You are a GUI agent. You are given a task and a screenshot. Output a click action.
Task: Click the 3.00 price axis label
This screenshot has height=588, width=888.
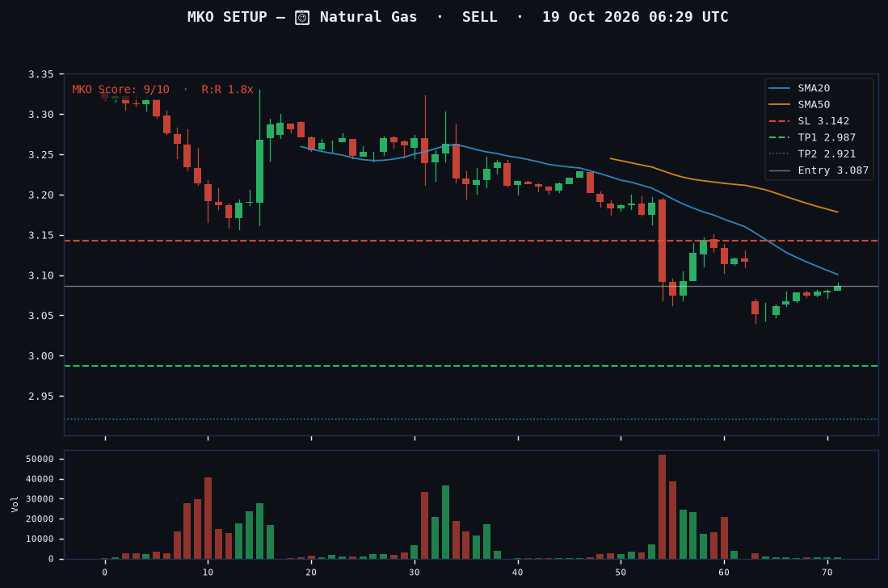(x=40, y=356)
